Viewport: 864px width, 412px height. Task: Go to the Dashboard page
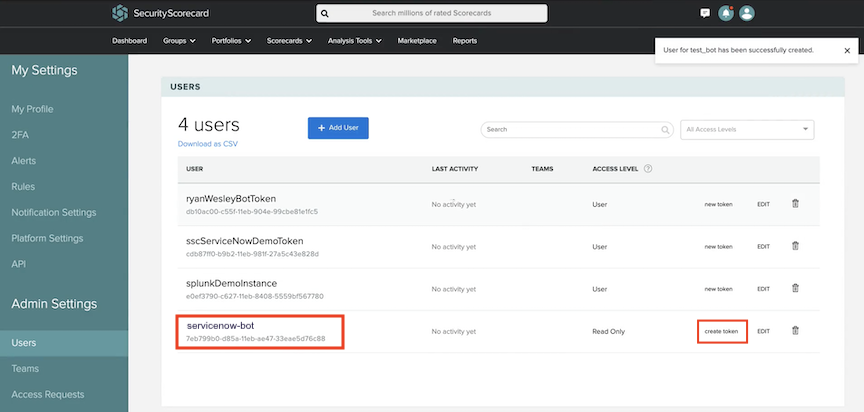pos(129,41)
